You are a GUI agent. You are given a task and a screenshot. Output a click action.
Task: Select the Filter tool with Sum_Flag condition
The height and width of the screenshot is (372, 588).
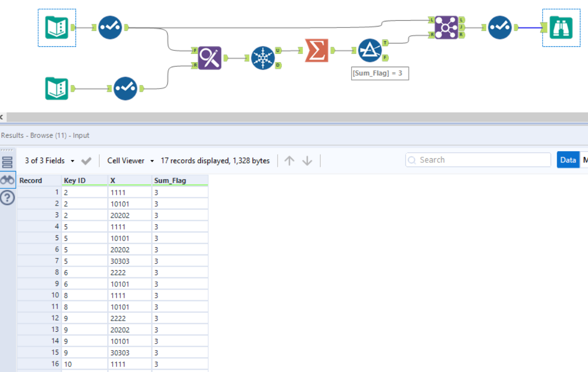370,50
